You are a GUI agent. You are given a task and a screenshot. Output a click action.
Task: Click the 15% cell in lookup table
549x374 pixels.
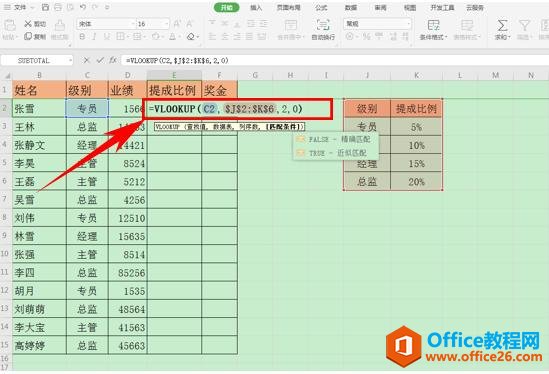(416, 163)
